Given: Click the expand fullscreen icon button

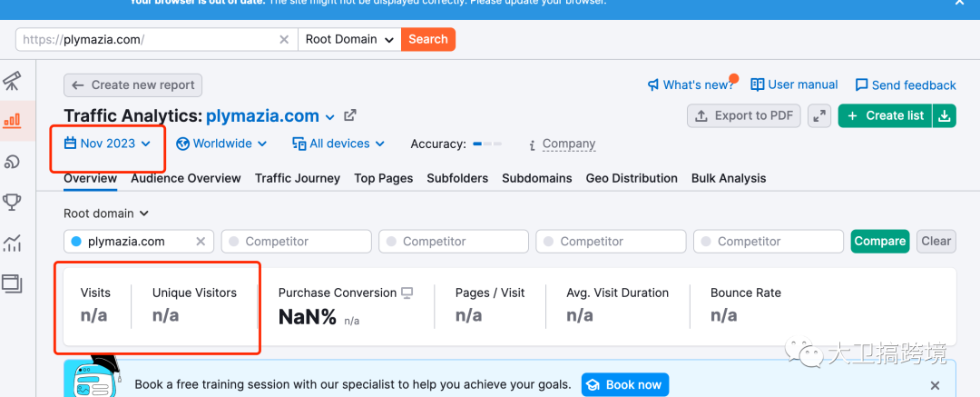Looking at the screenshot, I should 818,116.
